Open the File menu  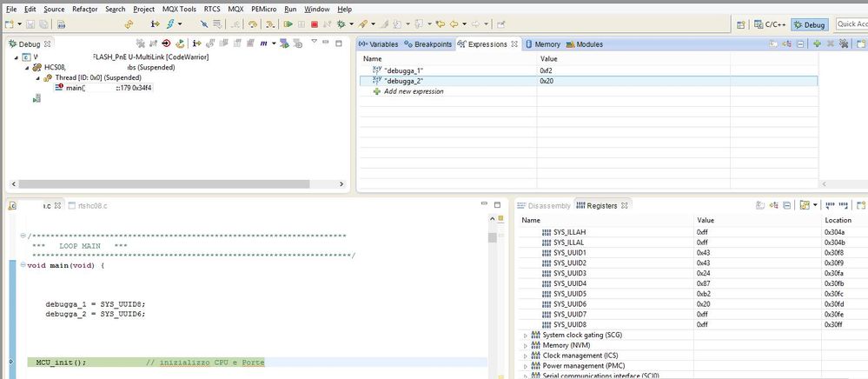tap(11, 9)
